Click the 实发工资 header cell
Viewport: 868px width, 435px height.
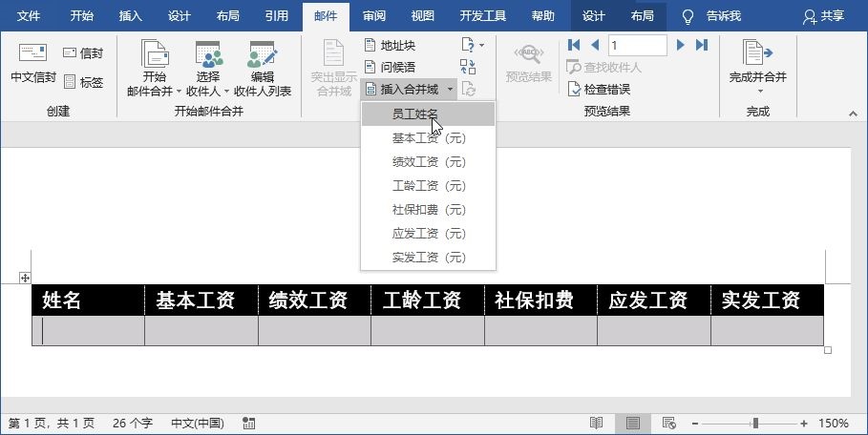(x=767, y=300)
